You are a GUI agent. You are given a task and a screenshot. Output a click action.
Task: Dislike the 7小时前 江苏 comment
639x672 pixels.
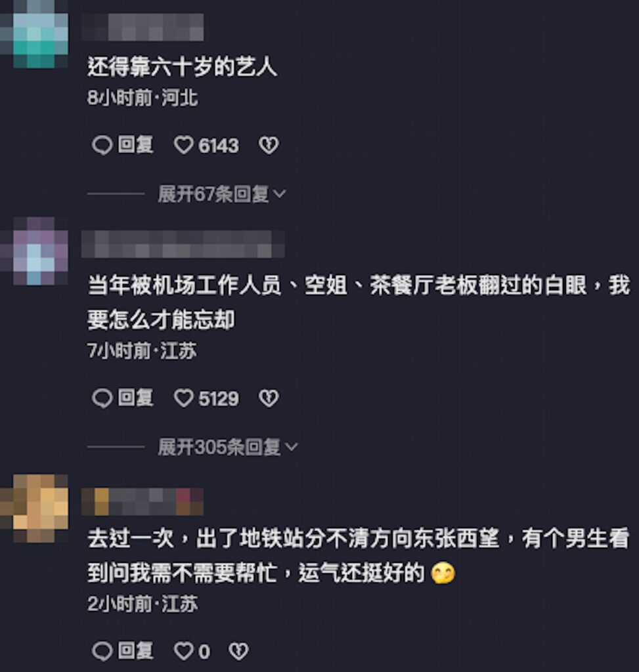(x=269, y=398)
